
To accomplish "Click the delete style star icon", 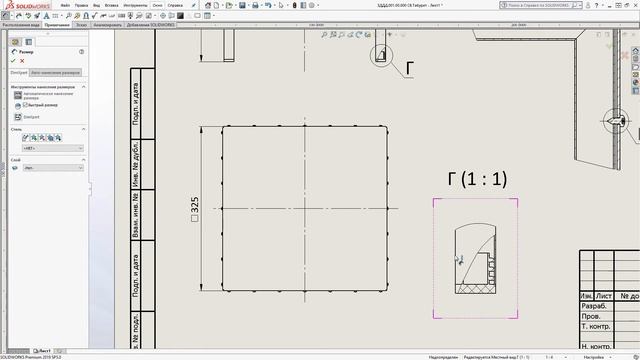I will [42, 138].
